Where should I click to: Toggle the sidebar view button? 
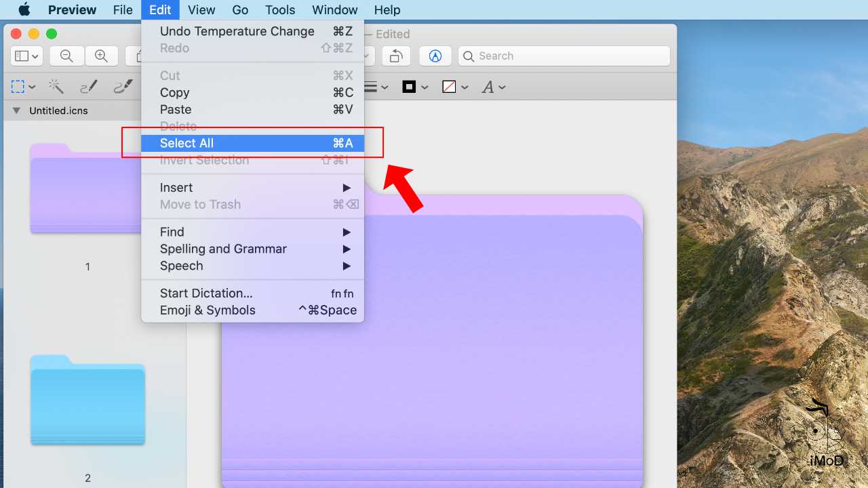click(x=27, y=56)
